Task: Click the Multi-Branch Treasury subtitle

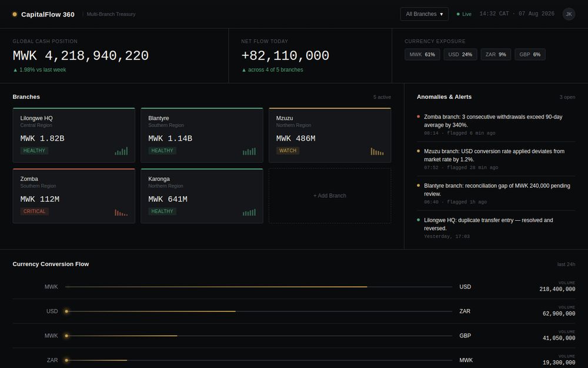Action: pyautogui.click(x=111, y=14)
